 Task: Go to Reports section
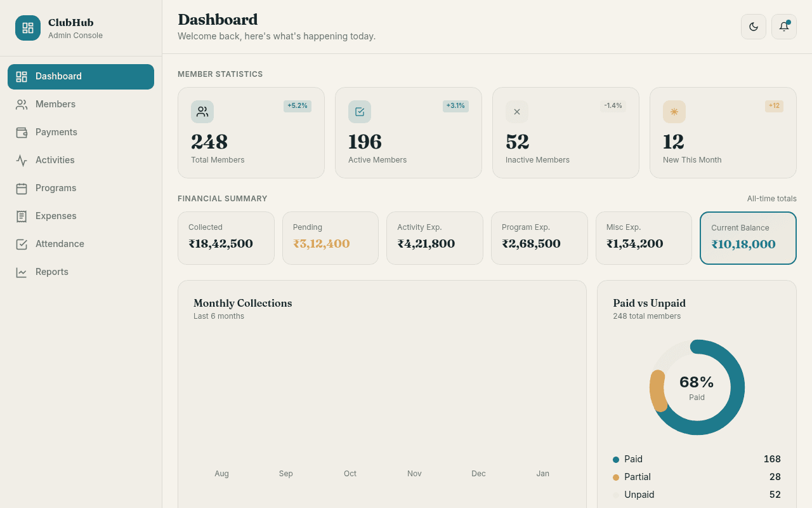click(x=81, y=272)
